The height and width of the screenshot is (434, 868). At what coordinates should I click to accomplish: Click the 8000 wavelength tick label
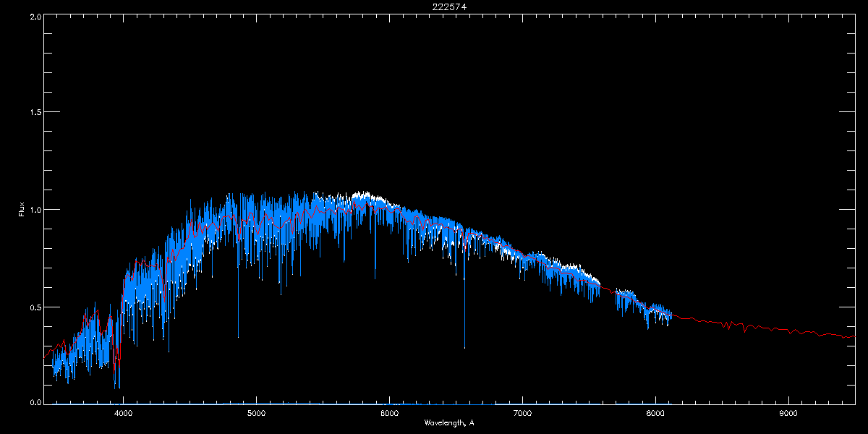pos(655,413)
